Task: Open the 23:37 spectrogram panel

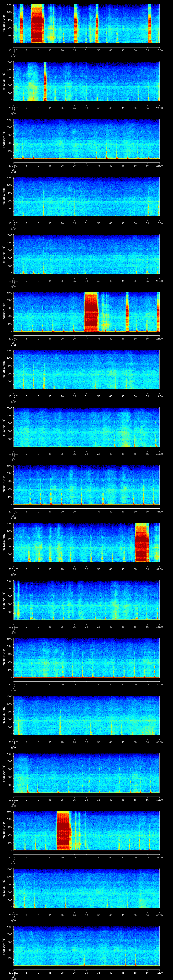Action: pos(86,888)
